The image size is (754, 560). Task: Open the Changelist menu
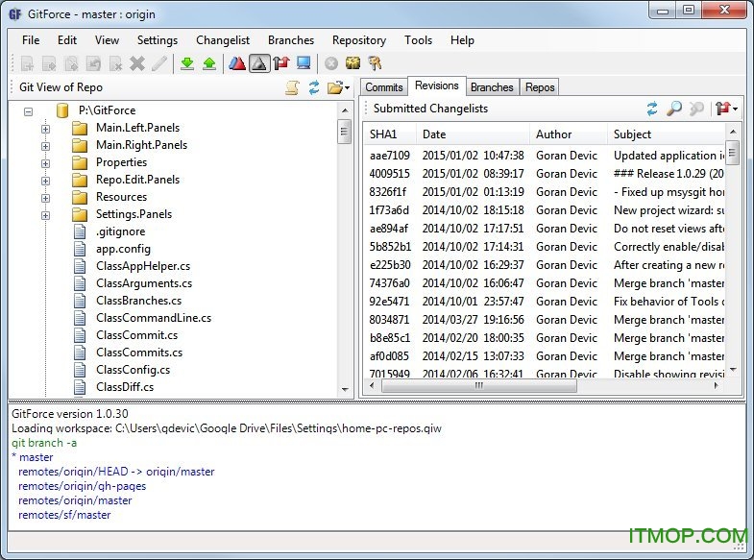[223, 40]
